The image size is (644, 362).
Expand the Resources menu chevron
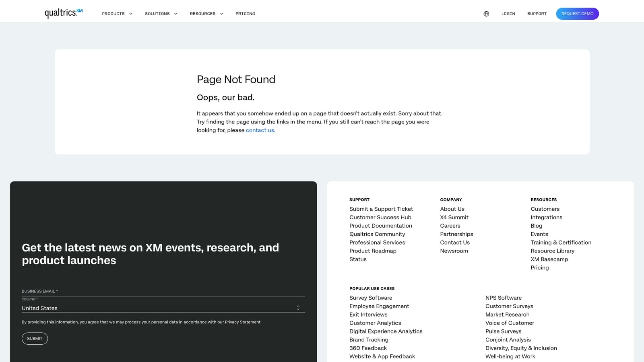(221, 14)
